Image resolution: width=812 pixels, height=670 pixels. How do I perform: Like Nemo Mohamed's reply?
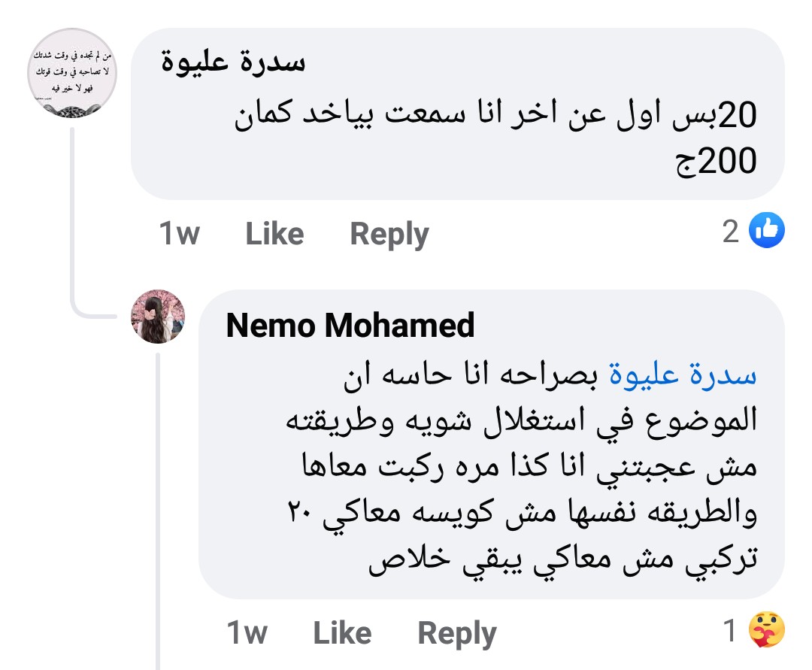[344, 632]
